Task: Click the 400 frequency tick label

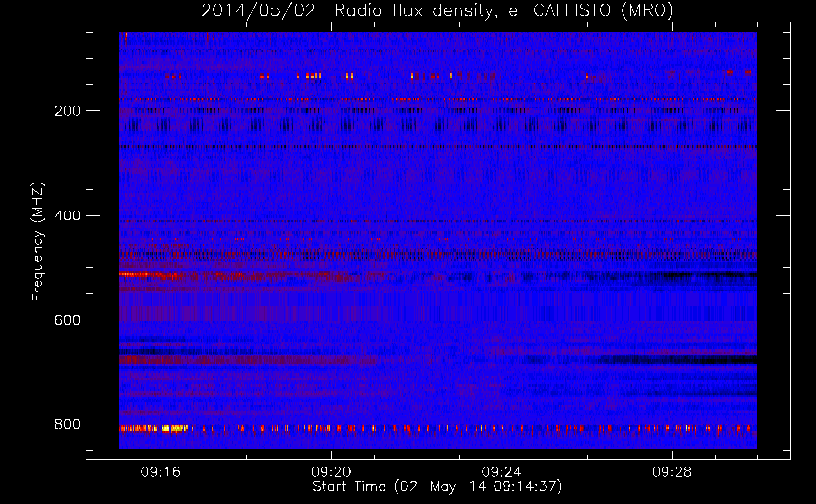Action: pos(68,216)
